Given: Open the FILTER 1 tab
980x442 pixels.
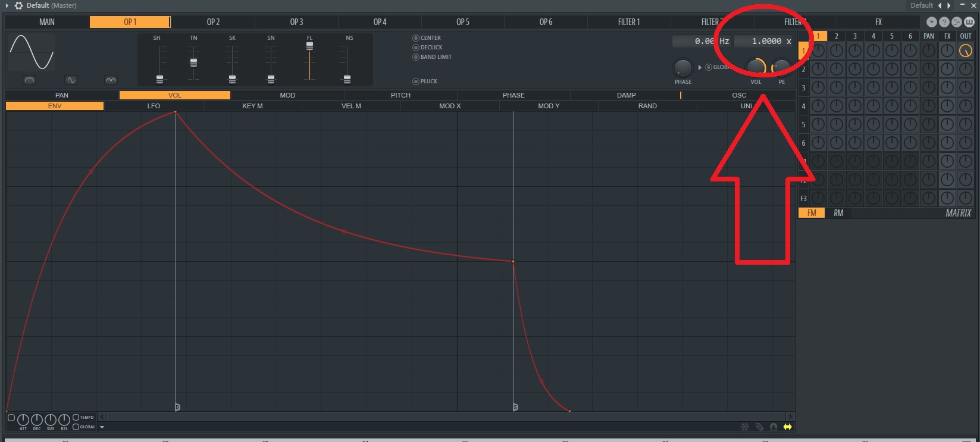Looking at the screenshot, I should pos(629,22).
